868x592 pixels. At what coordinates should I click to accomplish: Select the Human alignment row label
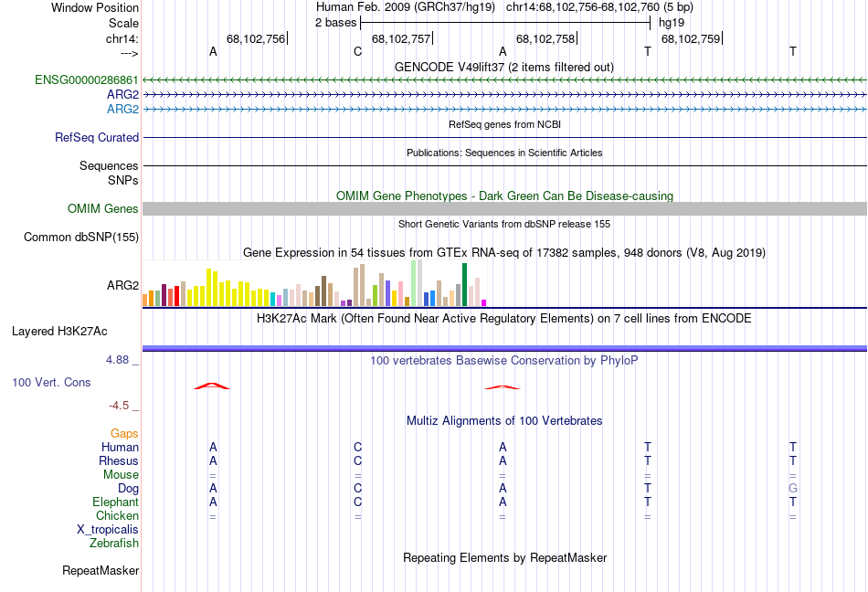[x=120, y=447]
